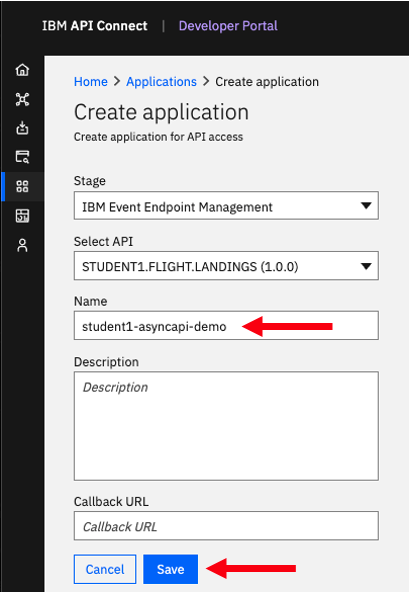The width and height of the screenshot is (413, 592).
Task: Click the Developer Portal header link
Action: point(228,26)
